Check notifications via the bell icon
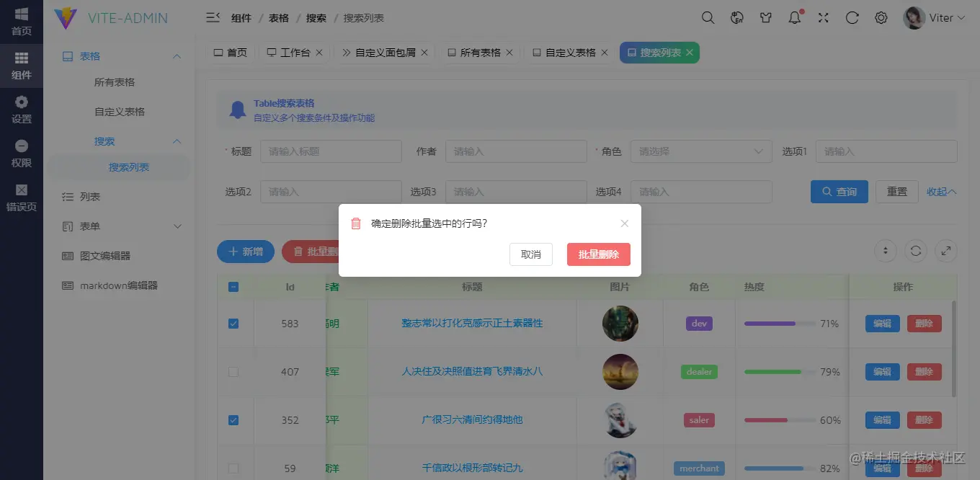Screen dimensions: 980x480 click(794, 17)
